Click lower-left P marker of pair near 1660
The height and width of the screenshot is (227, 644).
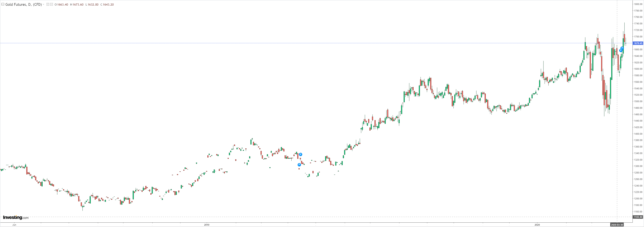pos(621,50)
